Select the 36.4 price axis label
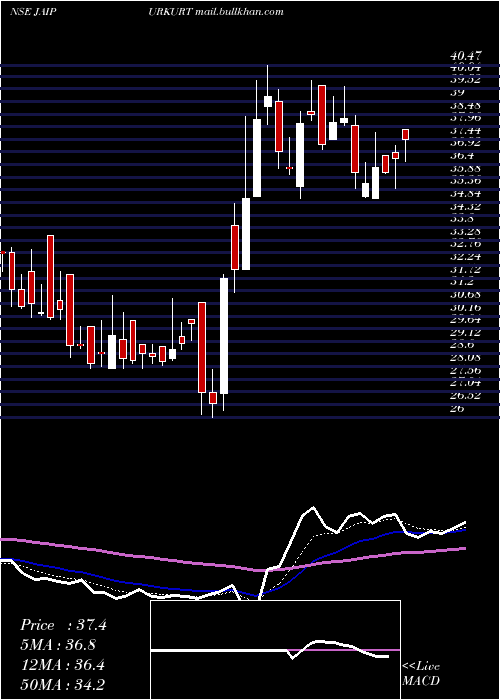This screenshot has height=700, width=500. point(463,156)
